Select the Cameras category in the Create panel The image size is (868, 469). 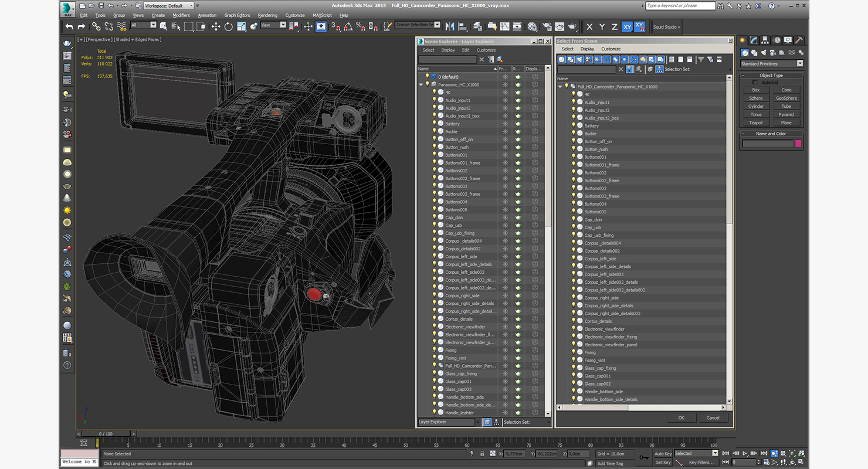[x=773, y=53]
